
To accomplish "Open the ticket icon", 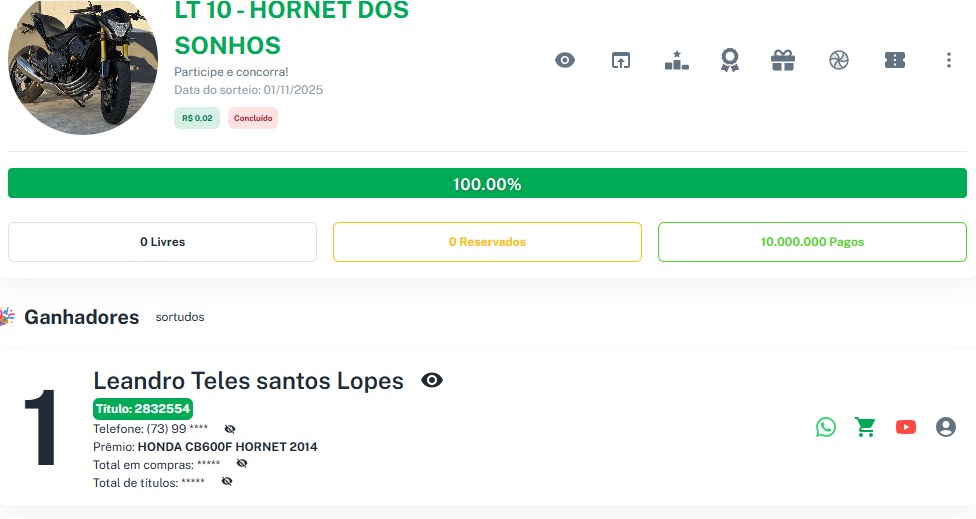I will click(x=894, y=60).
